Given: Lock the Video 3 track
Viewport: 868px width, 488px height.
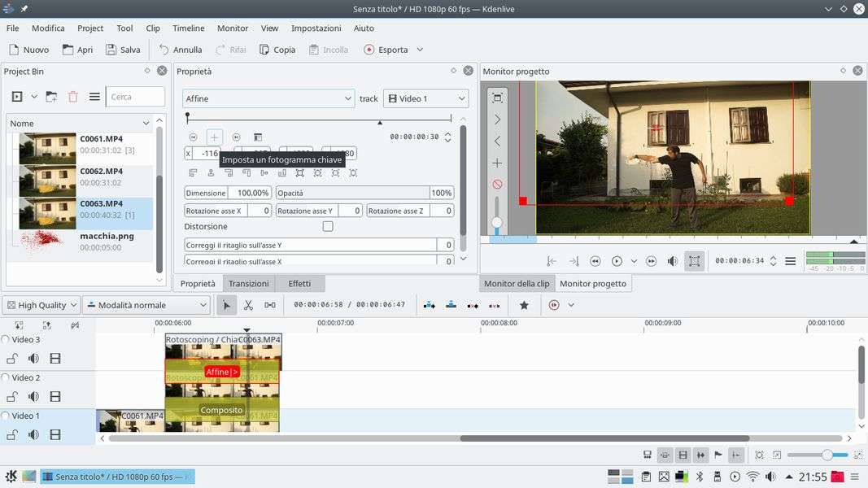Looking at the screenshot, I should [12, 359].
